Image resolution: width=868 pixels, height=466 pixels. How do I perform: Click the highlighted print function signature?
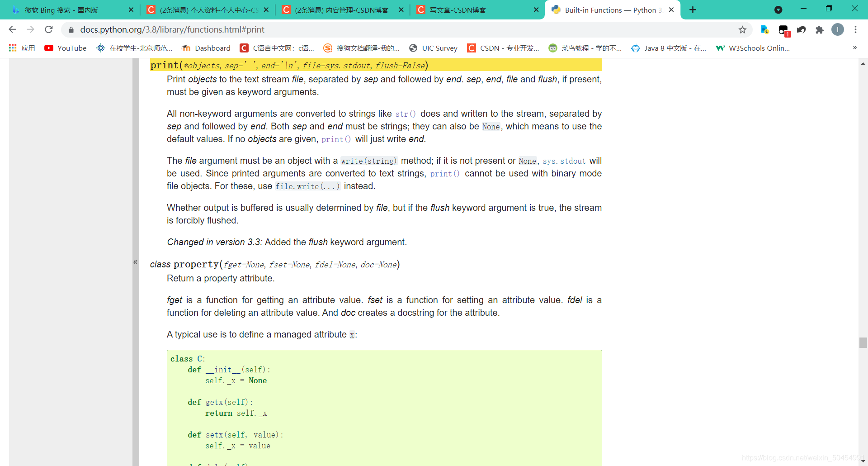coord(376,65)
